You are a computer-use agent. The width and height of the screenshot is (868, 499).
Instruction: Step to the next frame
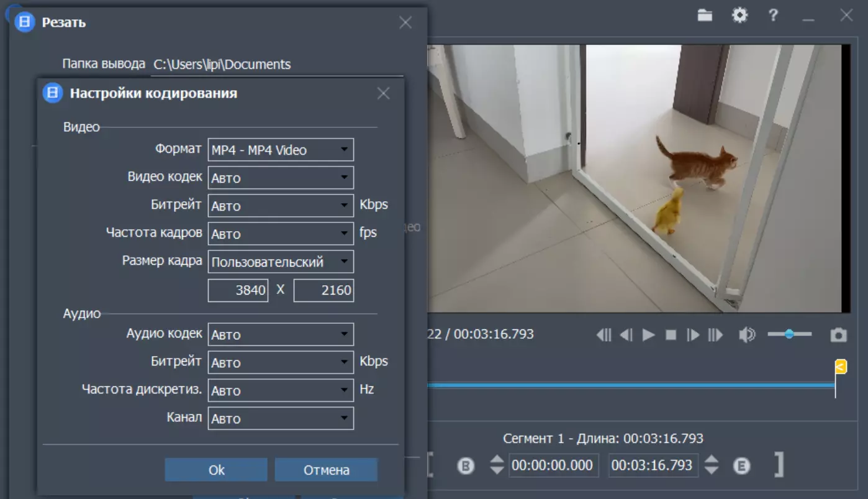(x=693, y=335)
